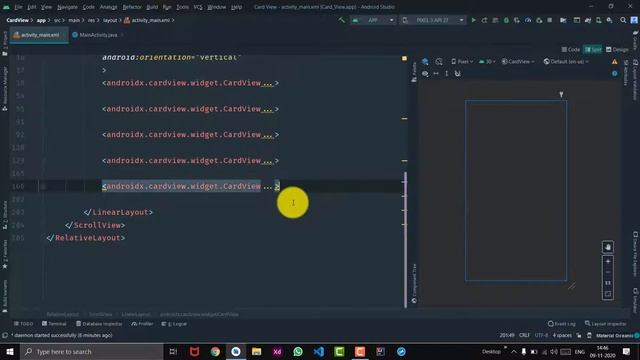Open the API level 30 dropdown
This screenshot has height=360, width=640.
[487, 62]
